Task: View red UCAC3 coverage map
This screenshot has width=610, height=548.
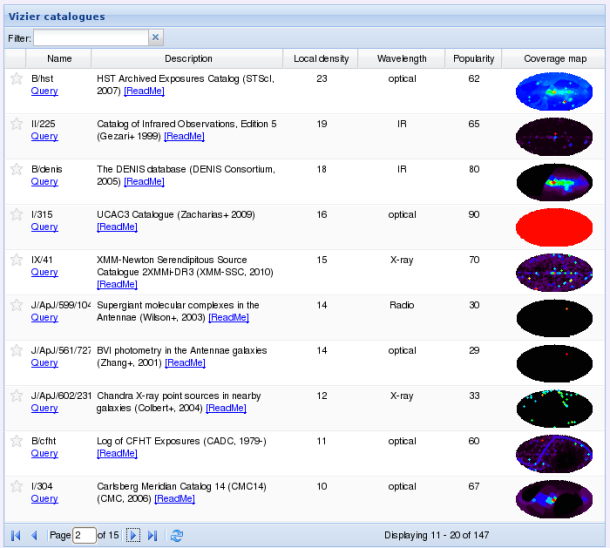Action: click(x=554, y=228)
